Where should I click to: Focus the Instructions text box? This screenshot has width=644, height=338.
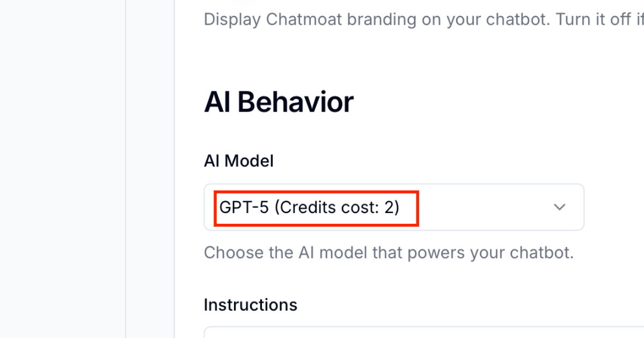tap(424, 333)
